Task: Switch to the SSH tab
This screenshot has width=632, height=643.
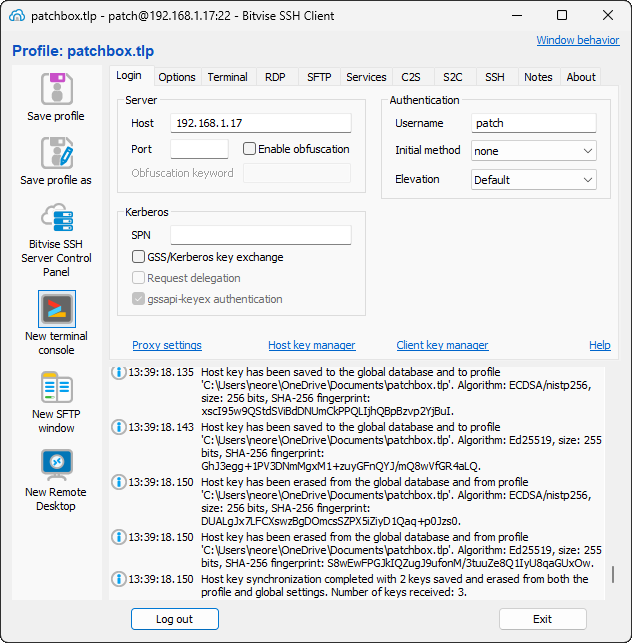Action: click(x=495, y=77)
